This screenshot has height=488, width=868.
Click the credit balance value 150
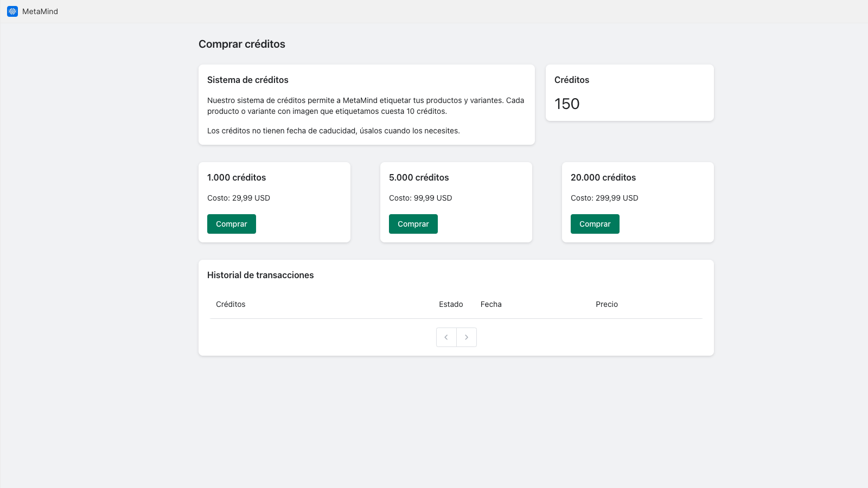point(567,104)
